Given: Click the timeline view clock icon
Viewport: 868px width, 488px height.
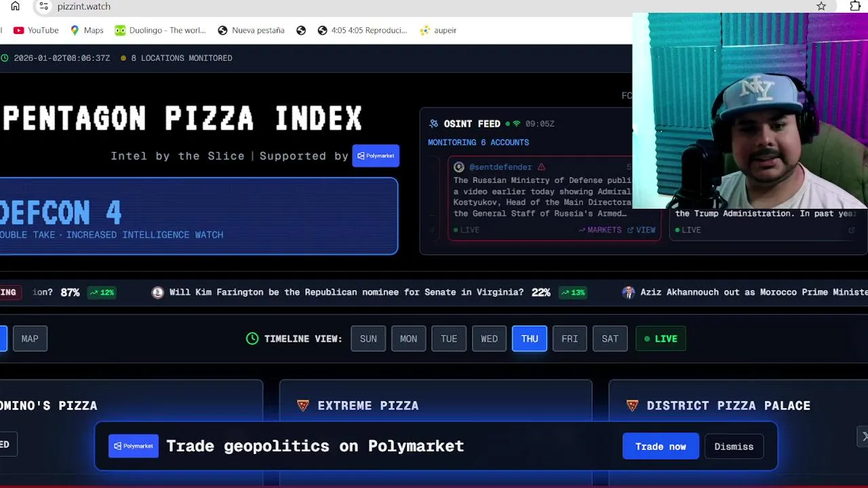Looking at the screenshot, I should click(x=252, y=338).
